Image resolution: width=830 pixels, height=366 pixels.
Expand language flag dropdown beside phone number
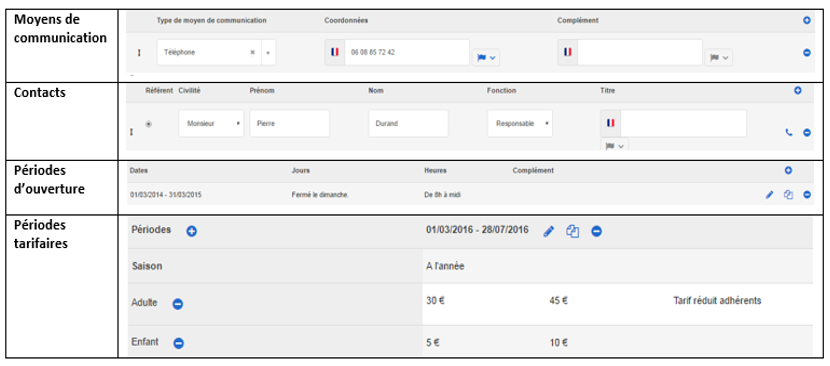pos(486,57)
